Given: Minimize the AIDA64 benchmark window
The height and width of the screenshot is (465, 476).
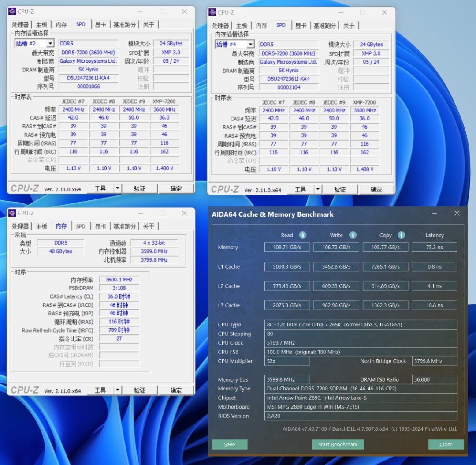Looking at the screenshot, I should click(x=435, y=214).
